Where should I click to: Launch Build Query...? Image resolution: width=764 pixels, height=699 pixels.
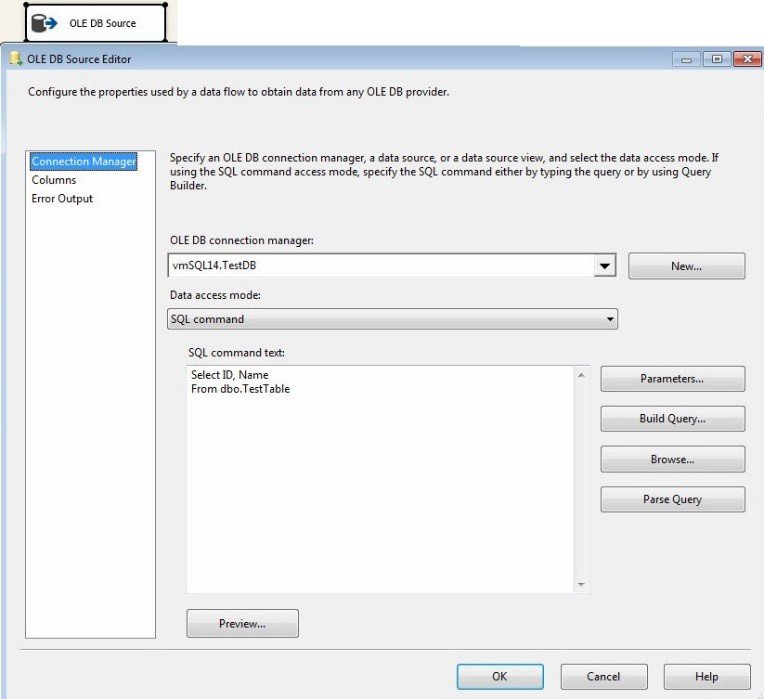[672, 418]
